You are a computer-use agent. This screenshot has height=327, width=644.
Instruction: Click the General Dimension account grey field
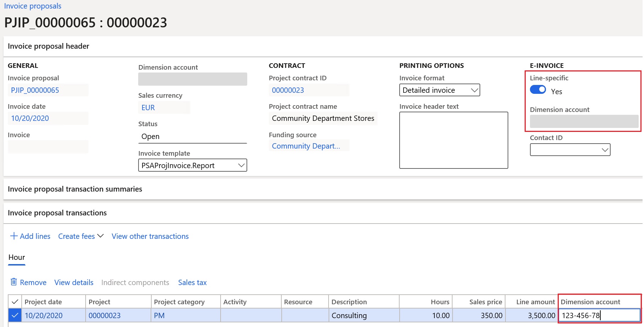click(193, 79)
